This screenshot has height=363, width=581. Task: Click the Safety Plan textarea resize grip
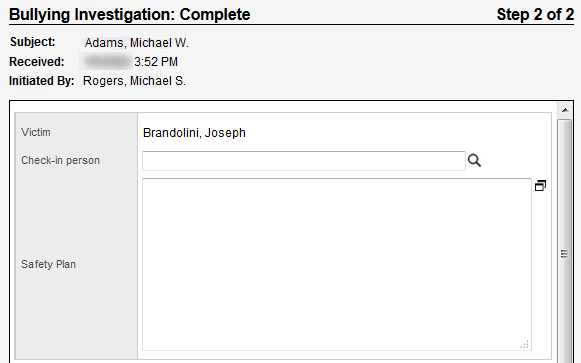pos(525,344)
